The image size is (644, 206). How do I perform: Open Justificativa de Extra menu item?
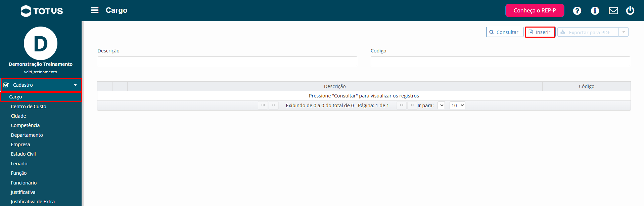pyautogui.click(x=33, y=202)
